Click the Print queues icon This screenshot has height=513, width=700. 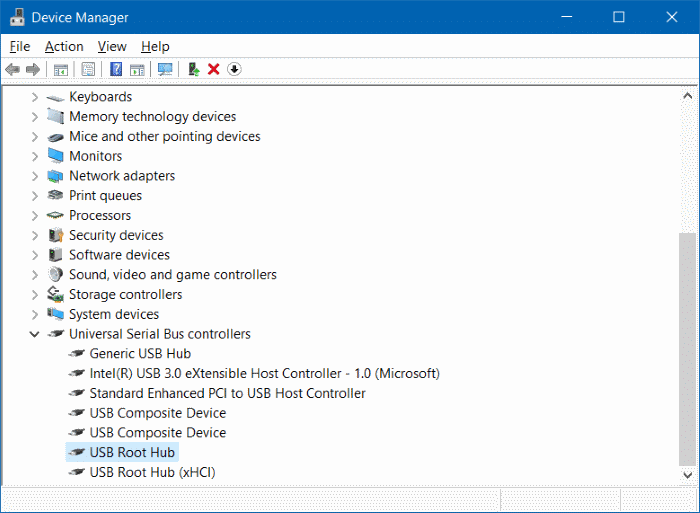tap(56, 195)
